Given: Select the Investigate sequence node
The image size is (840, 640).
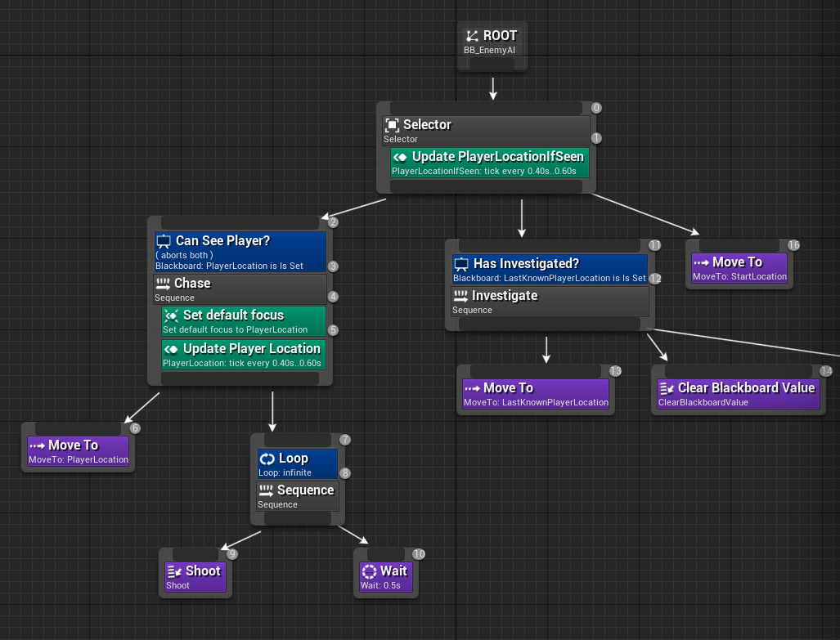Looking at the screenshot, I should click(550, 302).
